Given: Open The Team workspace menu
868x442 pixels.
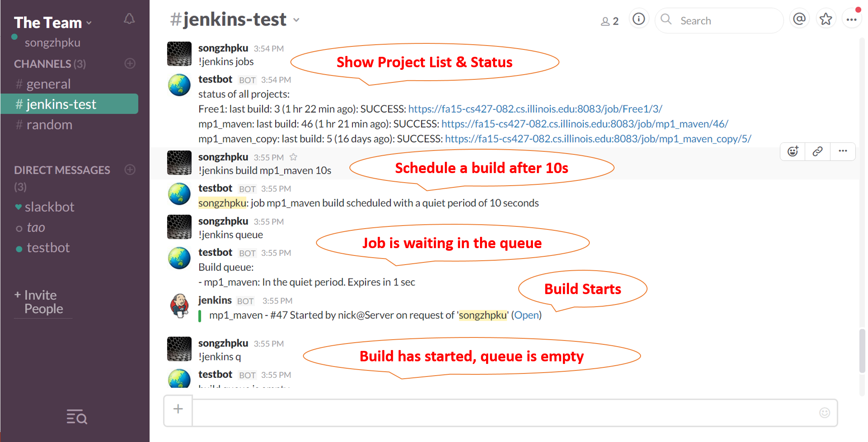Looking at the screenshot, I should pyautogui.click(x=53, y=23).
